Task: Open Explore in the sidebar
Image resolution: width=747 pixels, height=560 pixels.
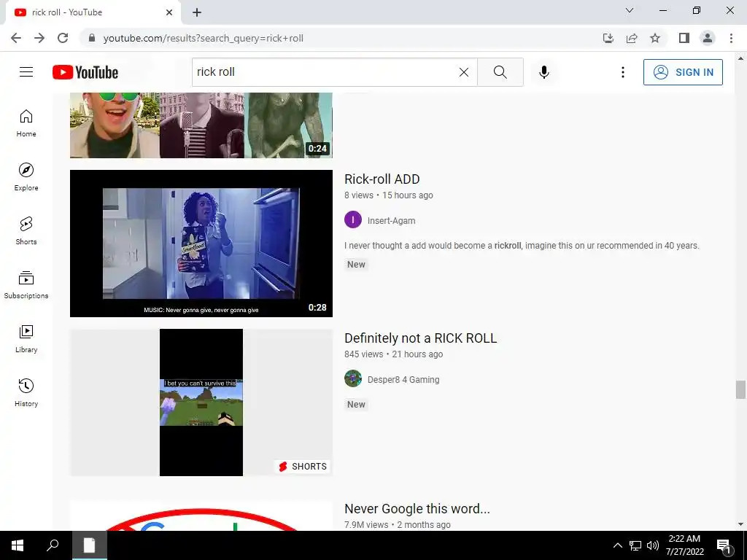Action: [26, 177]
